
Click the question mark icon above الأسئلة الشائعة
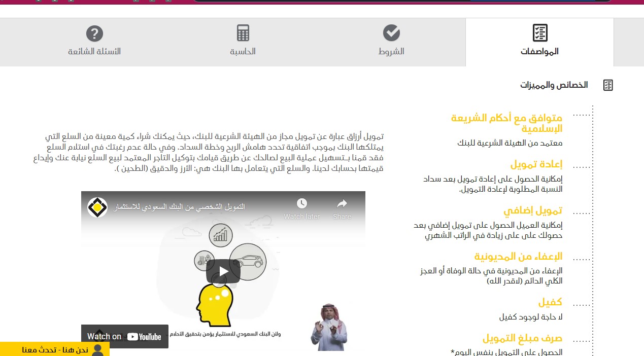coord(94,33)
